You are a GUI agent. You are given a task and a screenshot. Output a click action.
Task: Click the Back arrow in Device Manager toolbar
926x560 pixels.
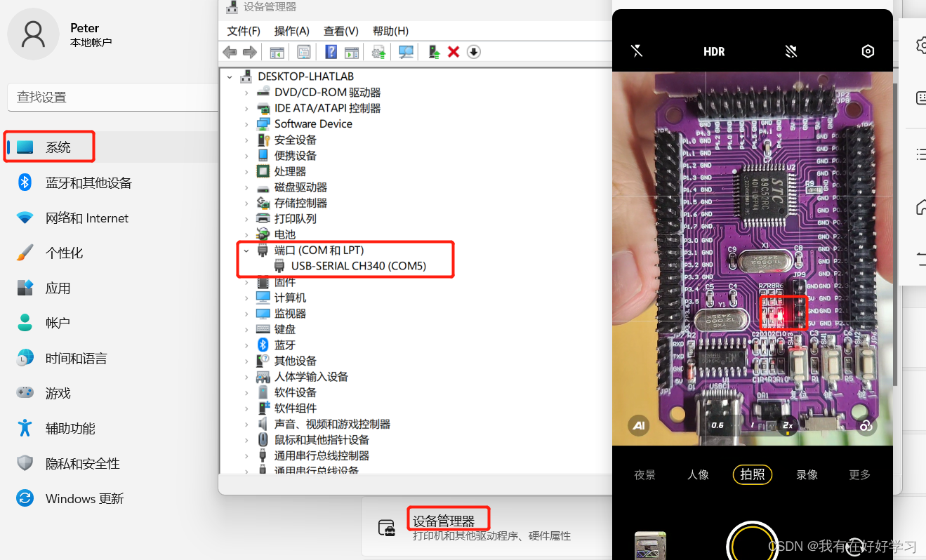click(x=230, y=52)
